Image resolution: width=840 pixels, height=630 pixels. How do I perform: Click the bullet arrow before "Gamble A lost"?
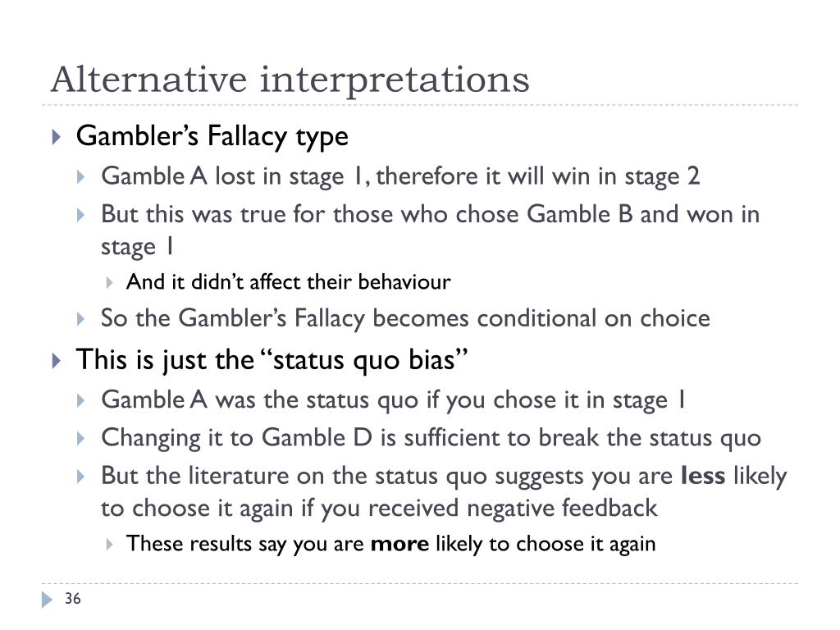click(x=81, y=177)
